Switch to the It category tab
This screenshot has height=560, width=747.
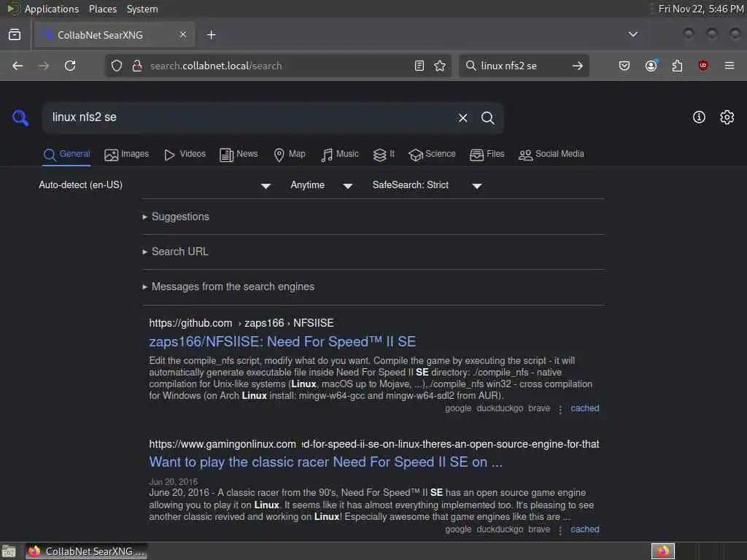click(384, 155)
